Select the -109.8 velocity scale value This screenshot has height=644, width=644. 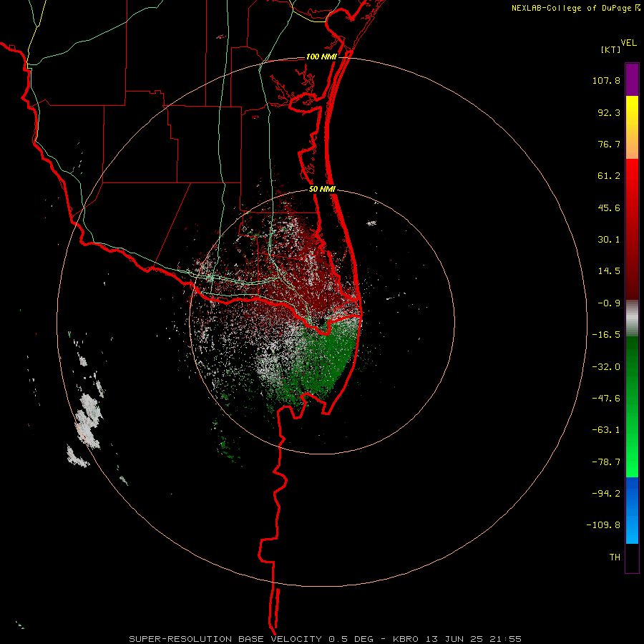click(603, 525)
